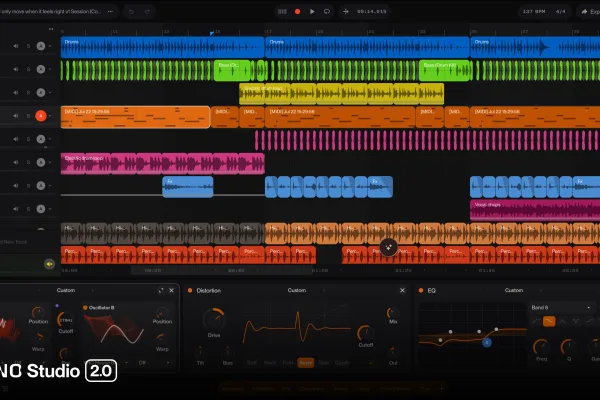
Task: Mute the Electric drum loop track
Action: (x=16, y=162)
